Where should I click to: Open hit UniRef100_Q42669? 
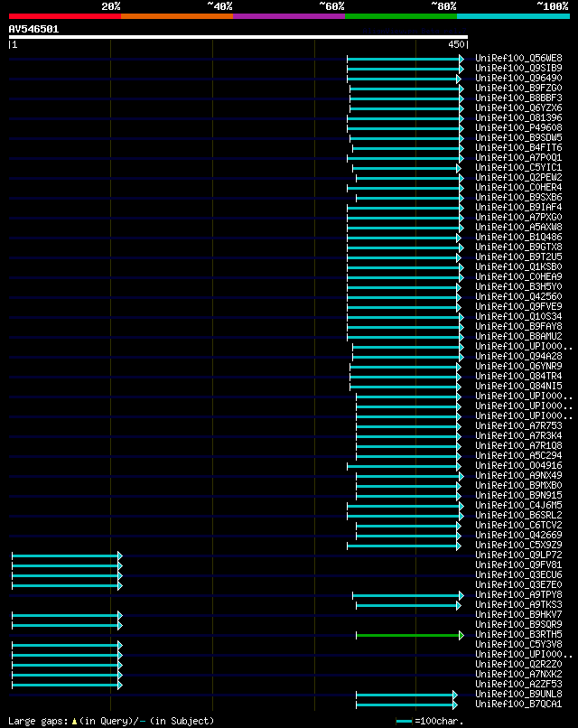[518, 535]
